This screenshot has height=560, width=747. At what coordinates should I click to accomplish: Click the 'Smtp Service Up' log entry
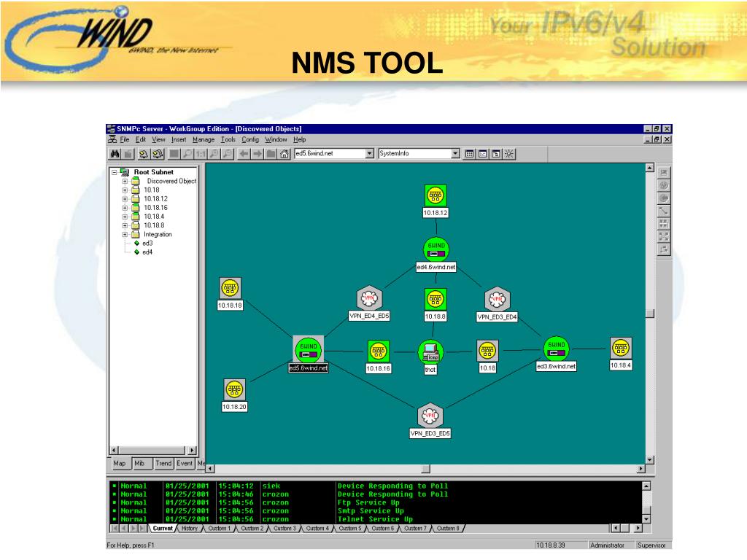point(371,511)
